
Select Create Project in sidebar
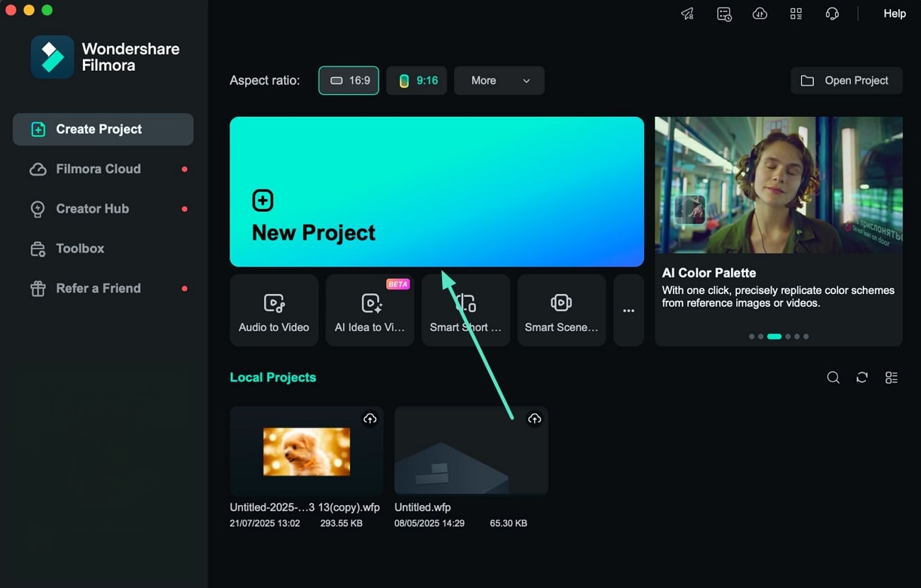(103, 129)
